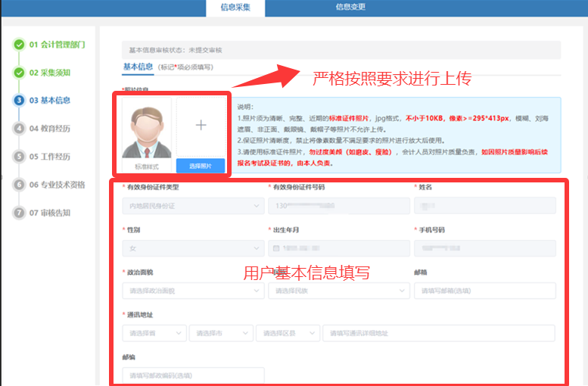Click the 选择照片 button
The image size is (588, 386).
(x=201, y=166)
